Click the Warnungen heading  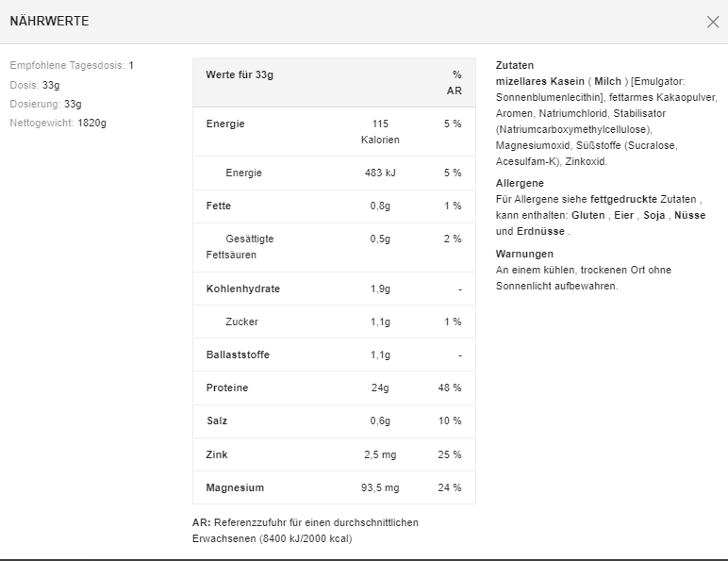524,254
